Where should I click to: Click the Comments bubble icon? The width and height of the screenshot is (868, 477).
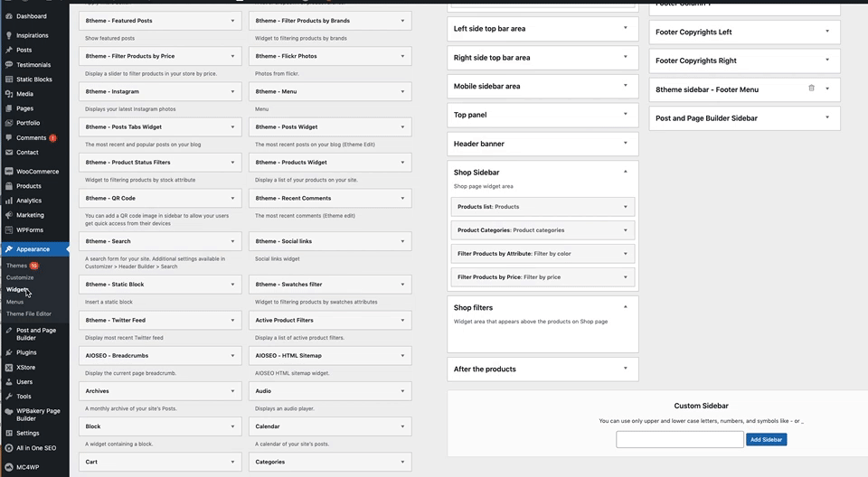(x=9, y=138)
